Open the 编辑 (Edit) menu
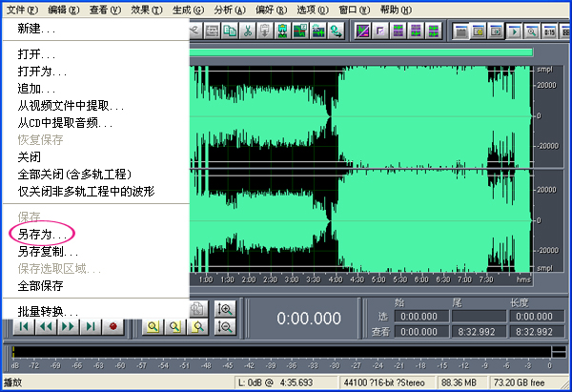572x392 pixels. 64,10
